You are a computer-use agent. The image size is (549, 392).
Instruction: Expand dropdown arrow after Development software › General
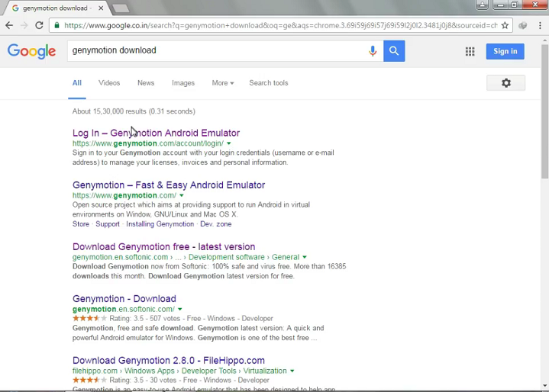[x=305, y=257]
